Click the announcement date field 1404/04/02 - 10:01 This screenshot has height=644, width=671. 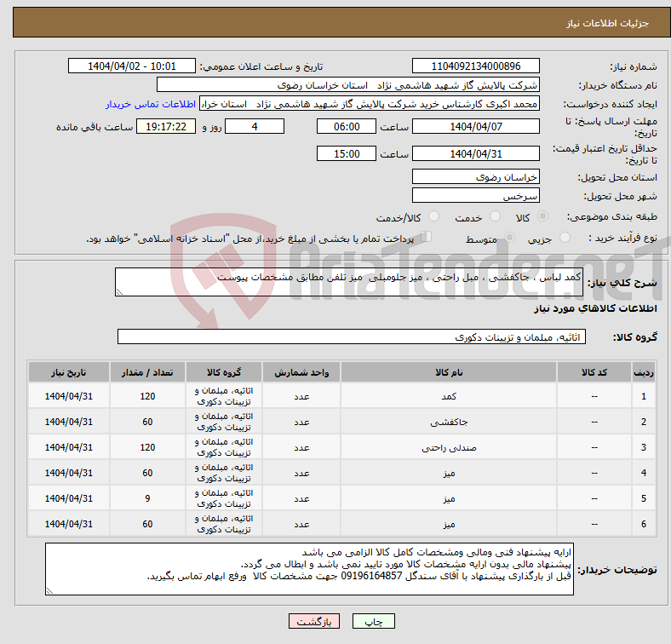pyautogui.click(x=132, y=66)
